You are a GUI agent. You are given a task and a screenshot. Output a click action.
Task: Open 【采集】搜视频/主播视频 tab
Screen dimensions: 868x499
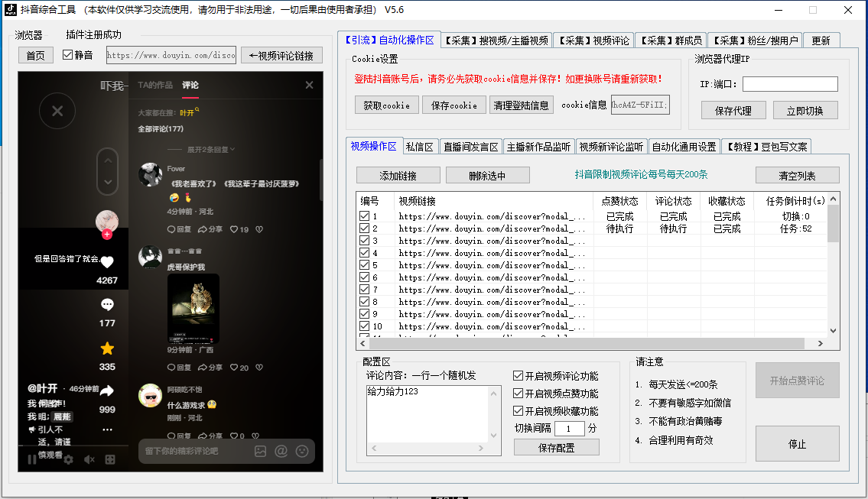pos(496,41)
